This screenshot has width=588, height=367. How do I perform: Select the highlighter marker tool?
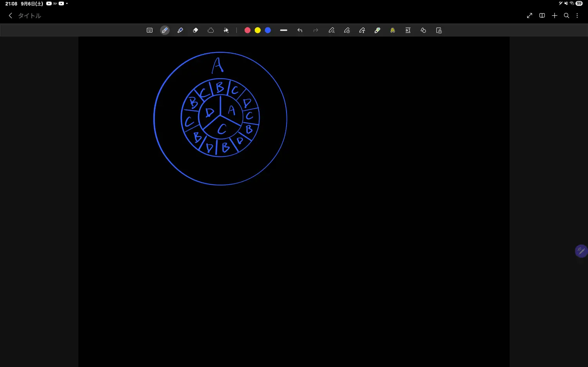[180, 30]
